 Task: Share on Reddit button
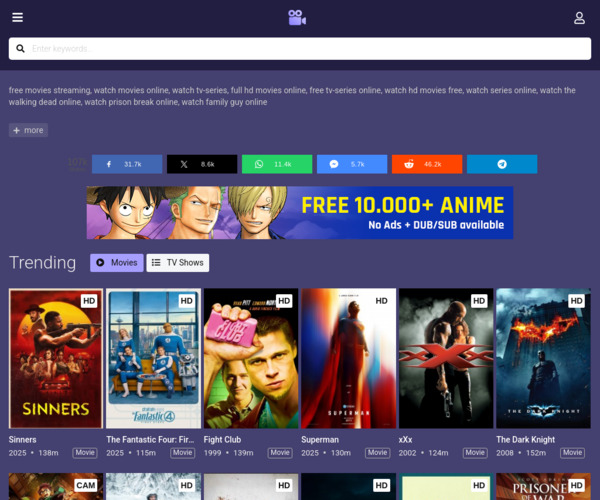point(427,164)
